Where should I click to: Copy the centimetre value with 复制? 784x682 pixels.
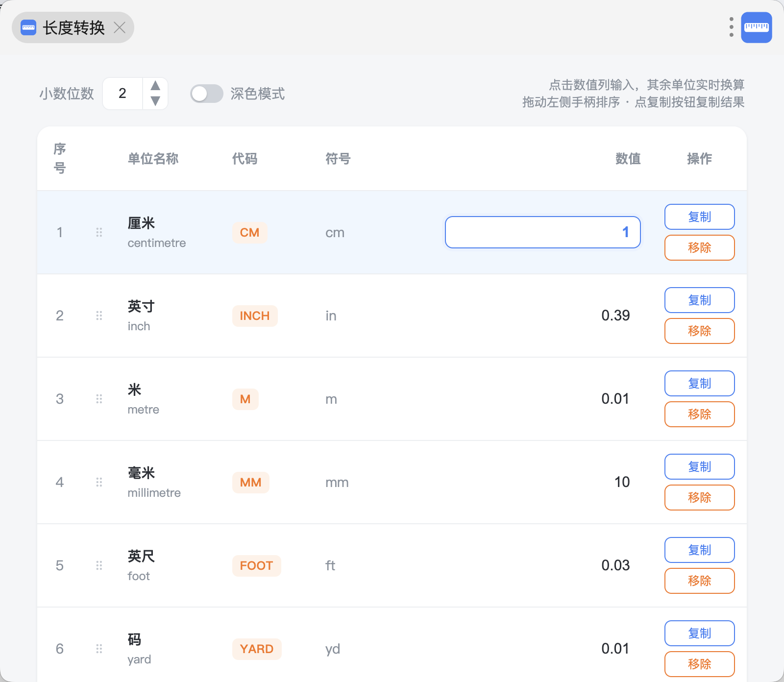[x=699, y=217]
